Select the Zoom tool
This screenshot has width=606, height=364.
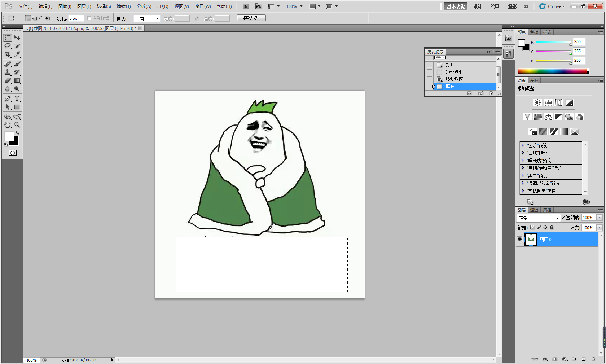tap(17, 125)
